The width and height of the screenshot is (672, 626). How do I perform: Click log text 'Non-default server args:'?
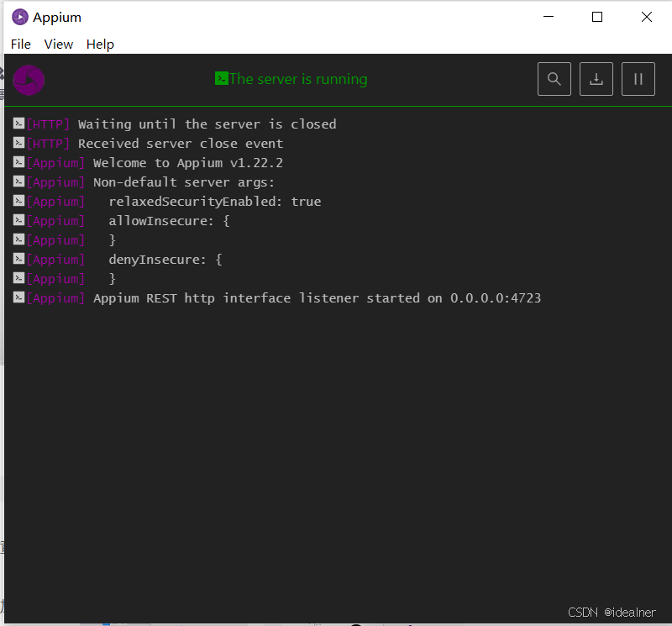tap(184, 182)
